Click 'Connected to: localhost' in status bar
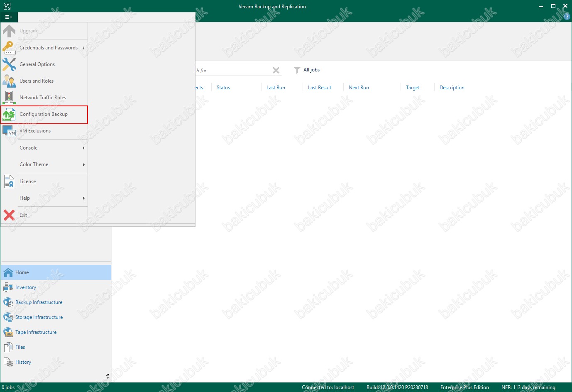 [328, 387]
